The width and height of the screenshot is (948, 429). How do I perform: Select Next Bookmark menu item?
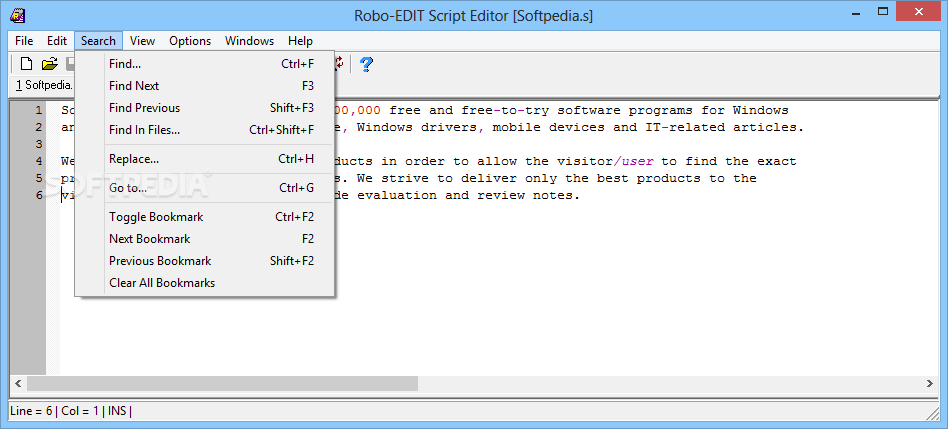coord(205,239)
